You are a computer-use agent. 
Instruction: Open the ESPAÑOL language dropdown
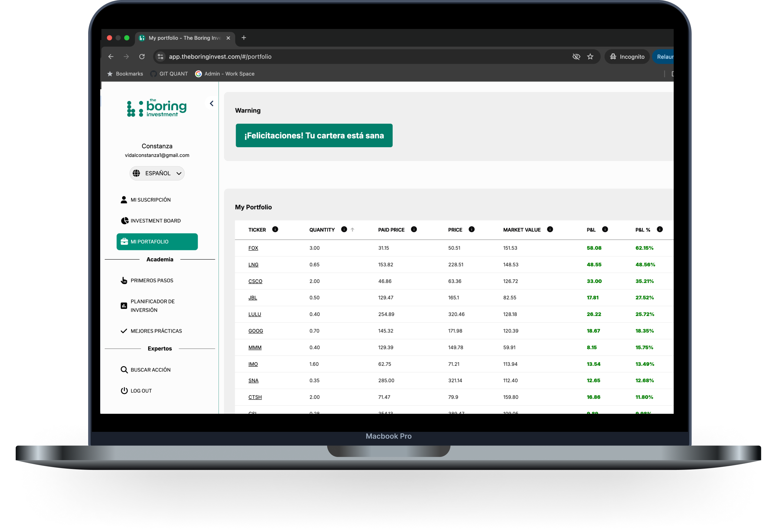(157, 173)
